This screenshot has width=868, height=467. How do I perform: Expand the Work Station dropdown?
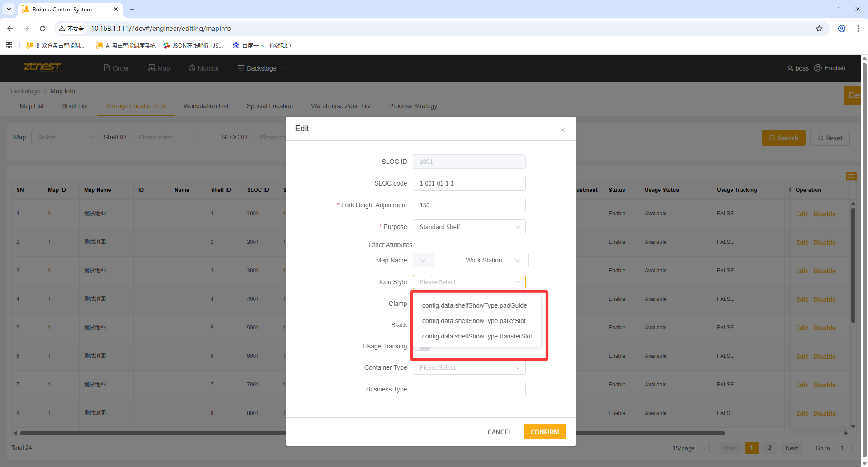518,260
